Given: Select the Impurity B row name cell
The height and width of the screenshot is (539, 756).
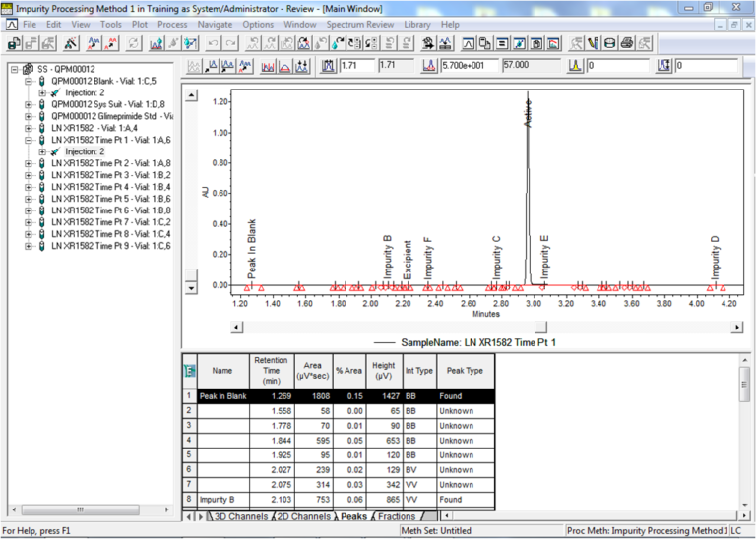Looking at the screenshot, I should point(223,500).
